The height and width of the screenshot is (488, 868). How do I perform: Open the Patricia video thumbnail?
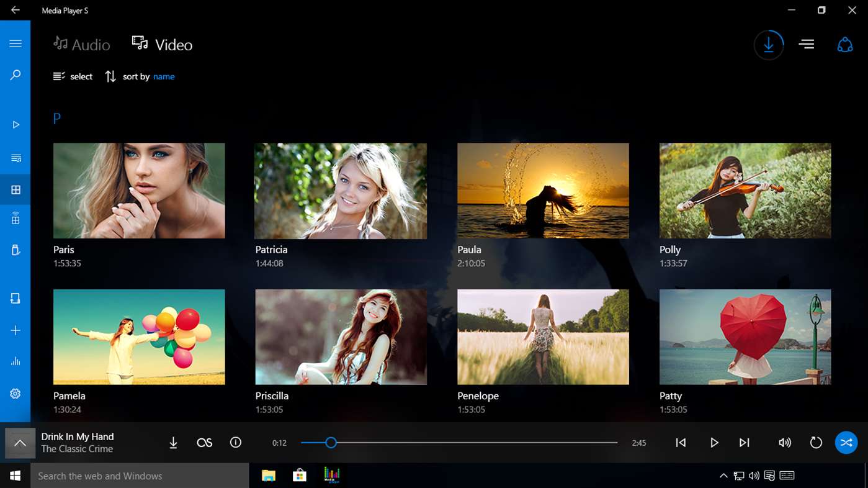click(x=341, y=191)
